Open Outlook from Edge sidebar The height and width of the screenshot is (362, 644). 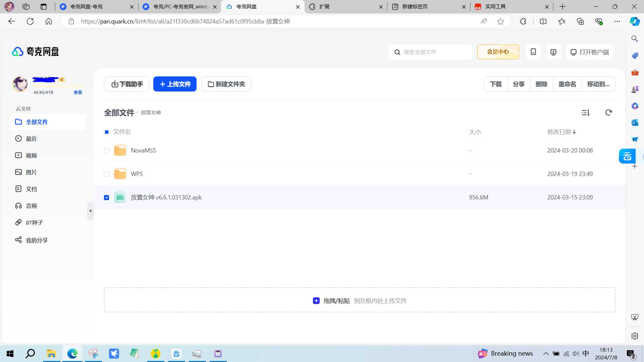tap(635, 123)
